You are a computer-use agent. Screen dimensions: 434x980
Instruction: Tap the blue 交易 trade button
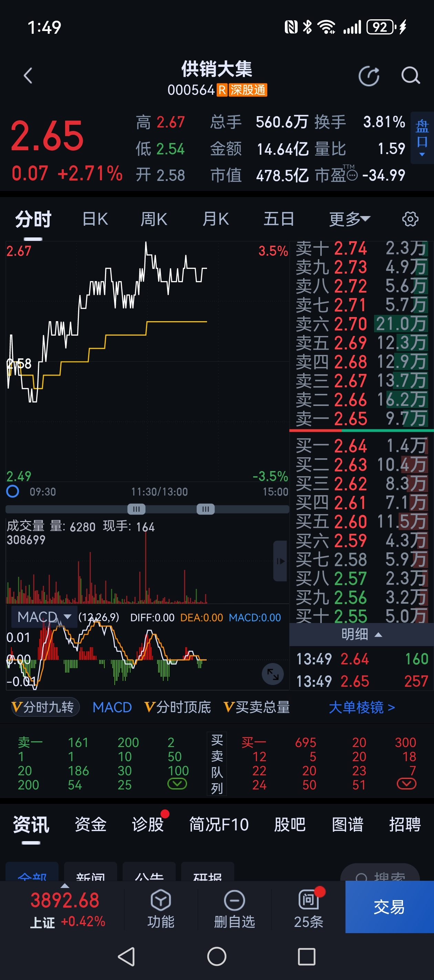[x=390, y=907]
